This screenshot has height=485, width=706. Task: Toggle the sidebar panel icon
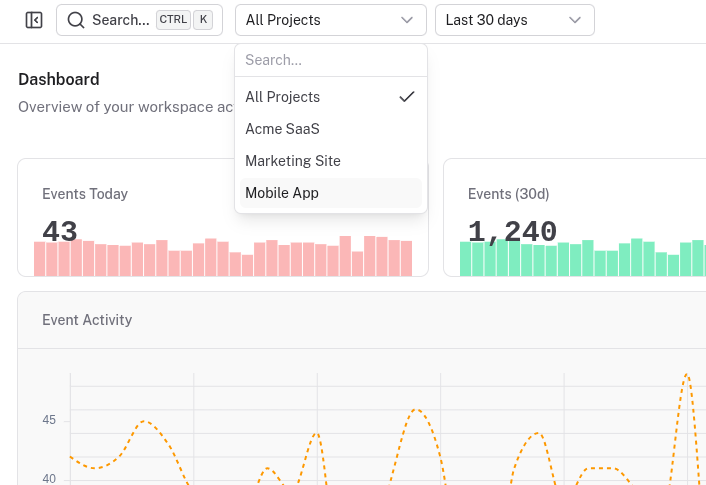[x=34, y=20]
